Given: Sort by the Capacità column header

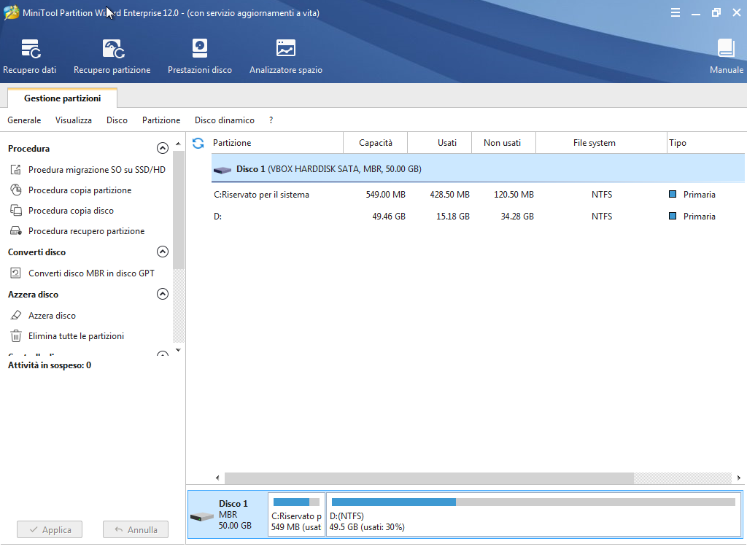Looking at the screenshot, I should click(x=376, y=143).
